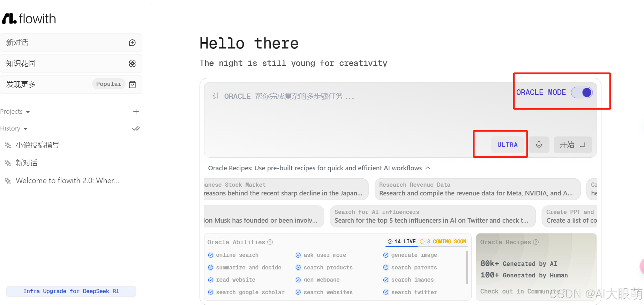The width and height of the screenshot is (644, 305).
Task: Select the ULTRA mode button
Action: point(508,145)
